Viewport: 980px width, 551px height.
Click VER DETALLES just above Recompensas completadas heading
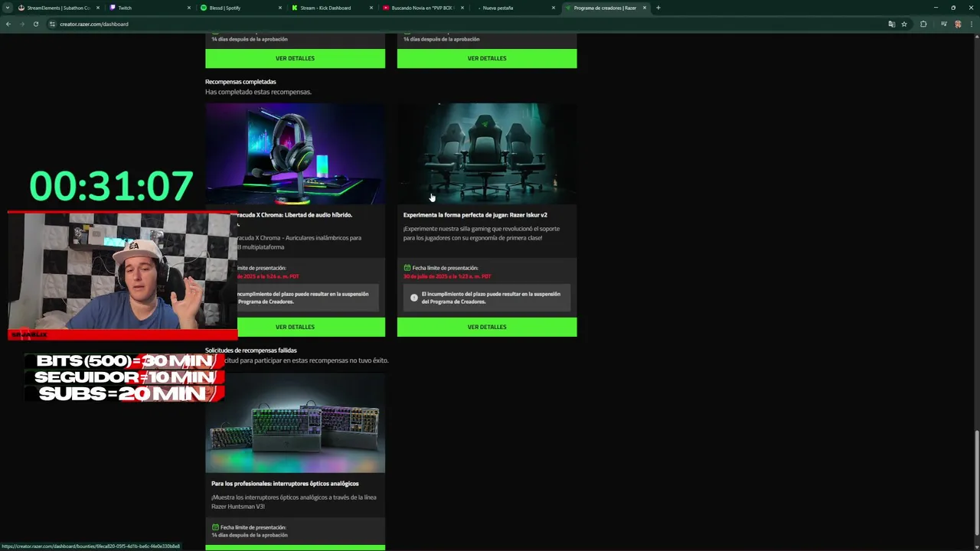[x=295, y=58]
